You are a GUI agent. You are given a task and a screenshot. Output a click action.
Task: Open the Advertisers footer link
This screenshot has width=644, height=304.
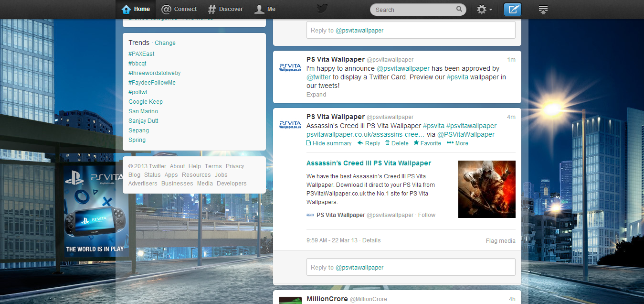[143, 184]
